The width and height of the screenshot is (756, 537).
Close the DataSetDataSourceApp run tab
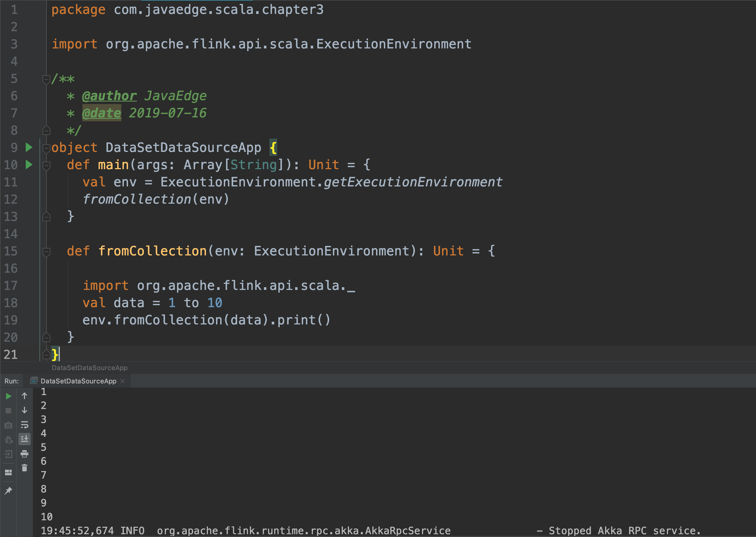(123, 381)
